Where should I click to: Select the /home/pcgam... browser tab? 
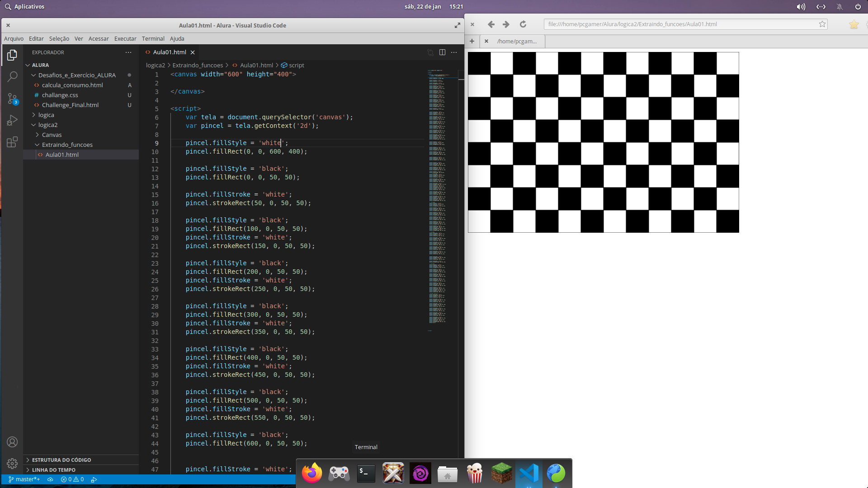(517, 41)
